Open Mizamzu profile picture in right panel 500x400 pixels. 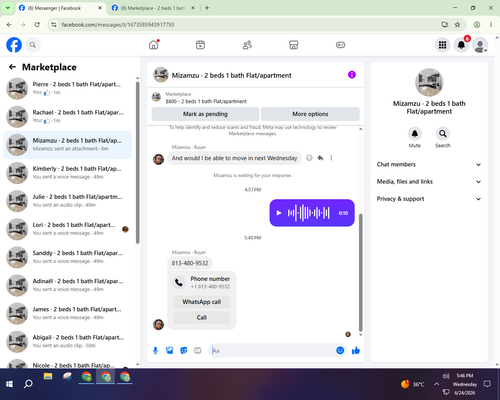(x=429, y=82)
